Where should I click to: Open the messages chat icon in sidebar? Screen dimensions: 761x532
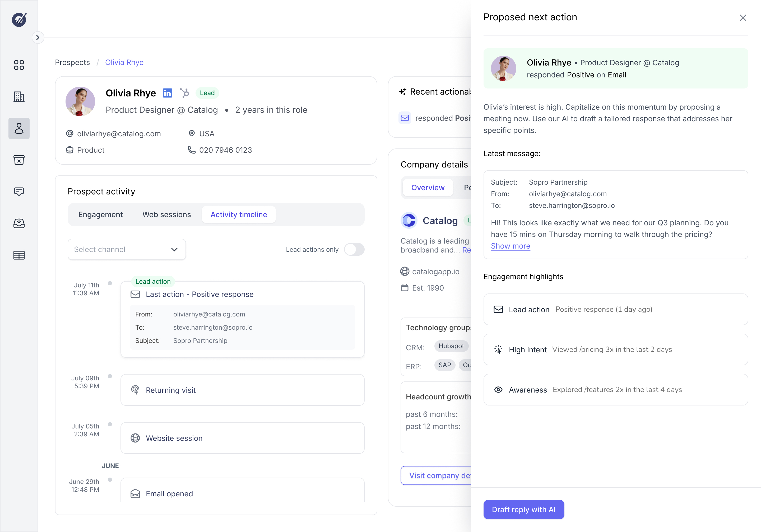[x=19, y=192]
